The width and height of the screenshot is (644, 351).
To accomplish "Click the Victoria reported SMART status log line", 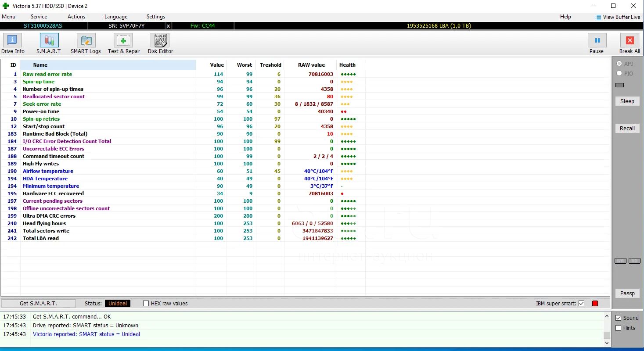I will click(86, 334).
